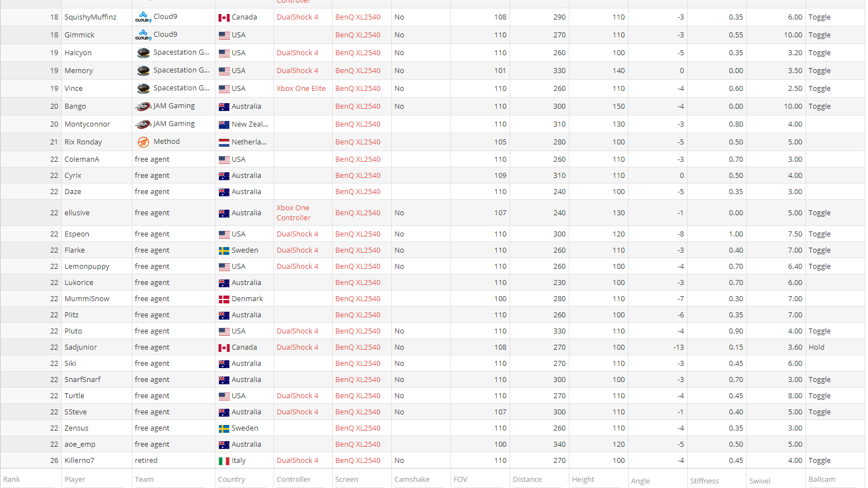This screenshot has width=868, height=488.
Task: Open the DualShock 4 link in Lemonpuppy's row
Action: (298, 267)
